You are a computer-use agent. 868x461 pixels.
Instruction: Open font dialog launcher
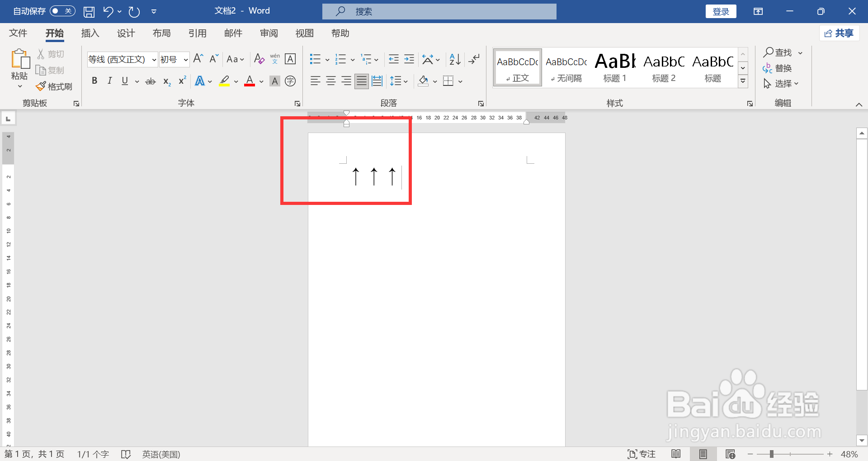(297, 104)
